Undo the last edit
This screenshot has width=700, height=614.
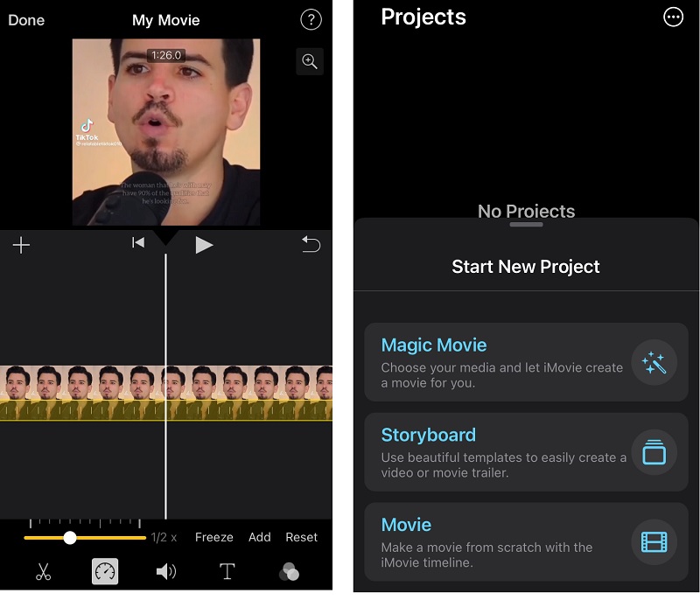[x=311, y=245]
